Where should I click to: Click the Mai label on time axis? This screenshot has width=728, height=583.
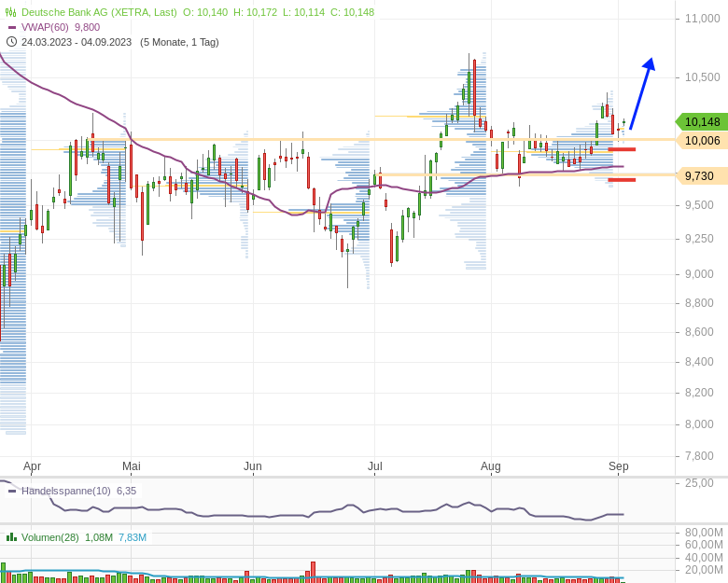pyautogui.click(x=132, y=466)
